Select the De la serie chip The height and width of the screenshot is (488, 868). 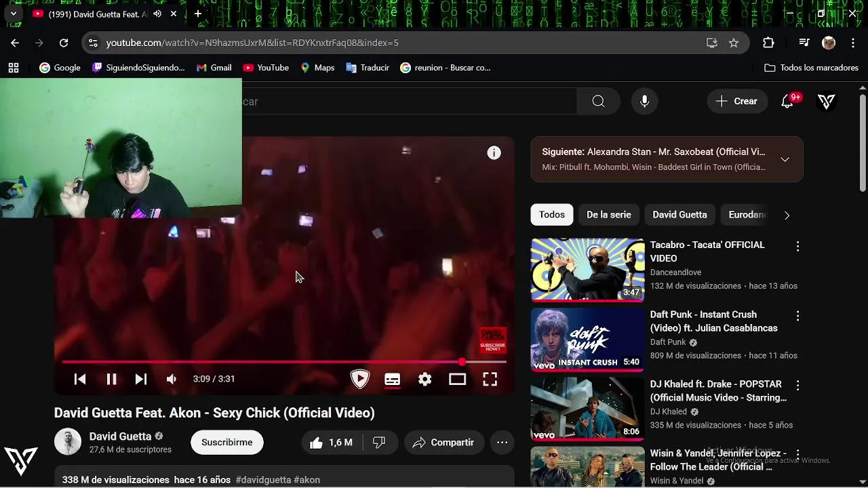[608, 215]
